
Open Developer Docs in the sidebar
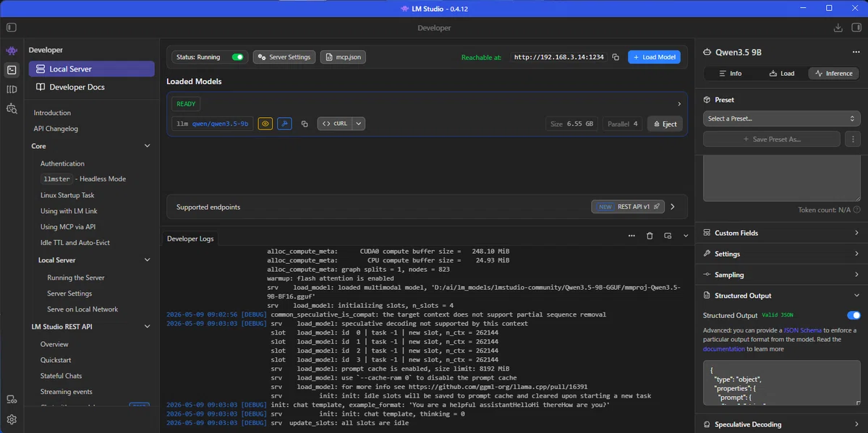[x=92, y=87]
